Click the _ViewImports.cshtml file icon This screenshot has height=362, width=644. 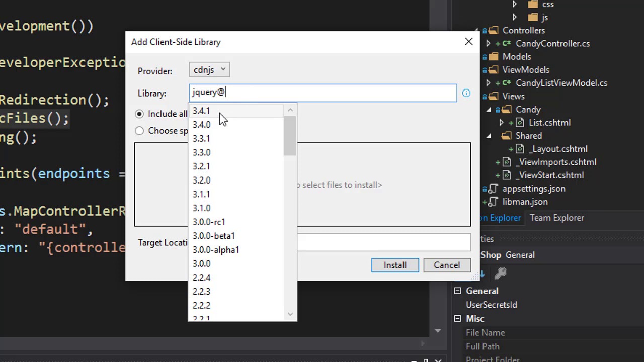[507, 162]
